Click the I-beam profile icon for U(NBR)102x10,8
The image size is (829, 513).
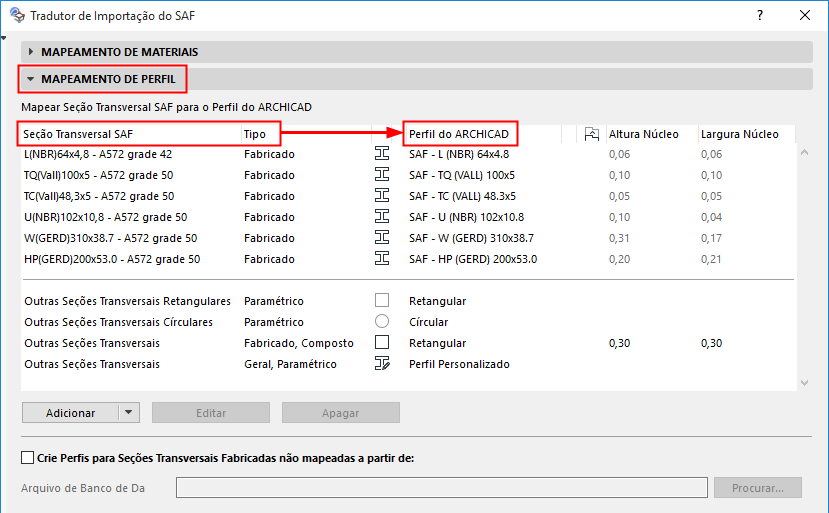pos(381,217)
